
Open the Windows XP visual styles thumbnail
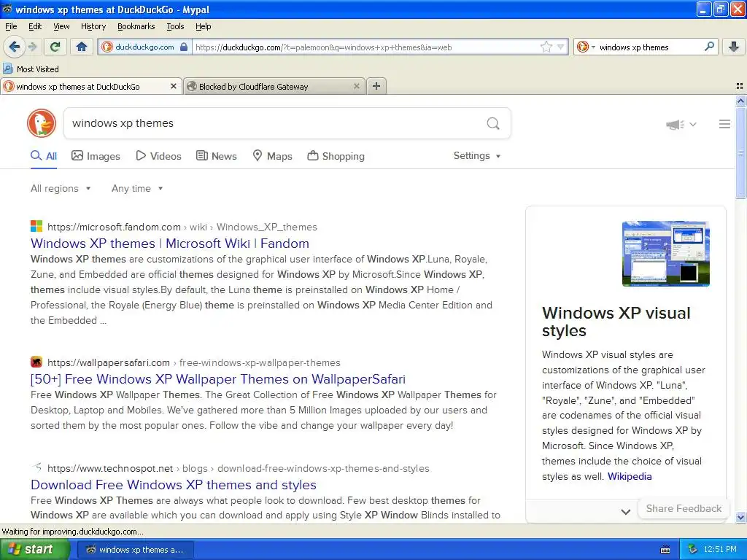coord(665,253)
